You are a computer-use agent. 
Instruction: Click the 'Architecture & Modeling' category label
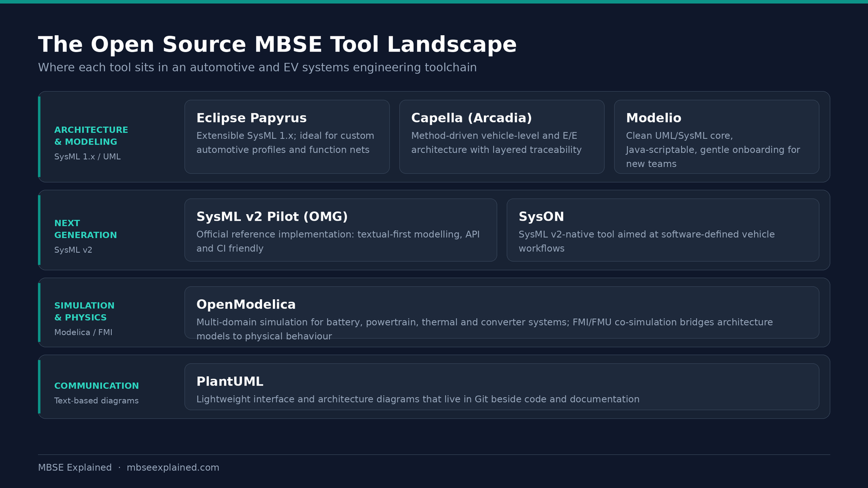[91, 136]
